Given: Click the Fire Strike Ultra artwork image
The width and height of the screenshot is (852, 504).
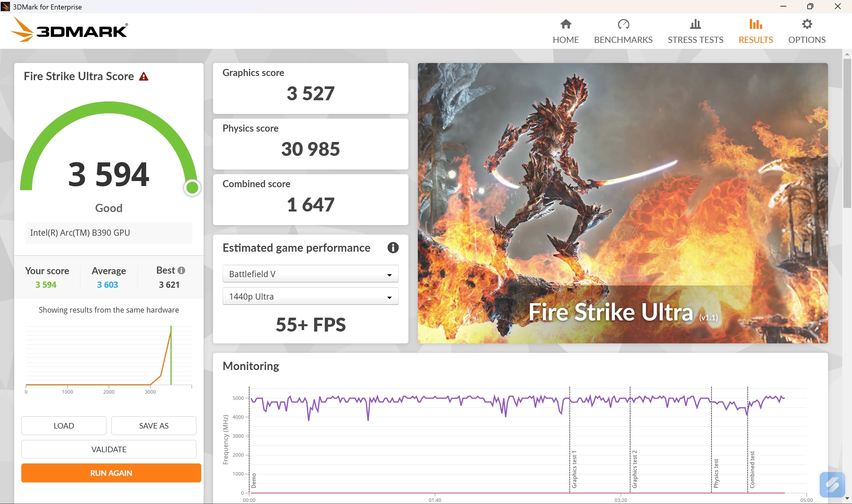Looking at the screenshot, I should [622, 203].
